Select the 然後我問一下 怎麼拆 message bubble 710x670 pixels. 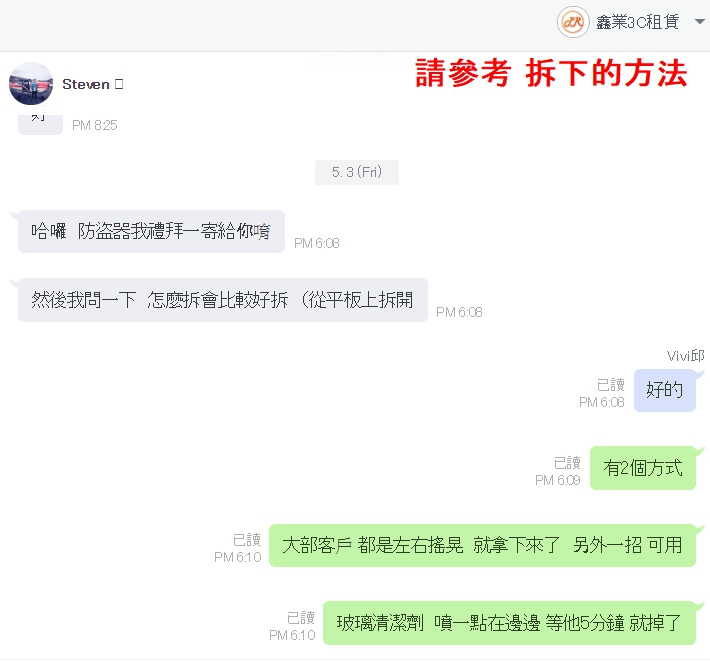coord(223,300)
